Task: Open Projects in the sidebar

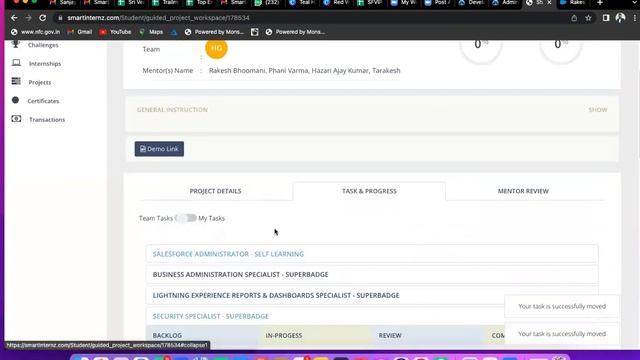Action: [x=40, y=82]
